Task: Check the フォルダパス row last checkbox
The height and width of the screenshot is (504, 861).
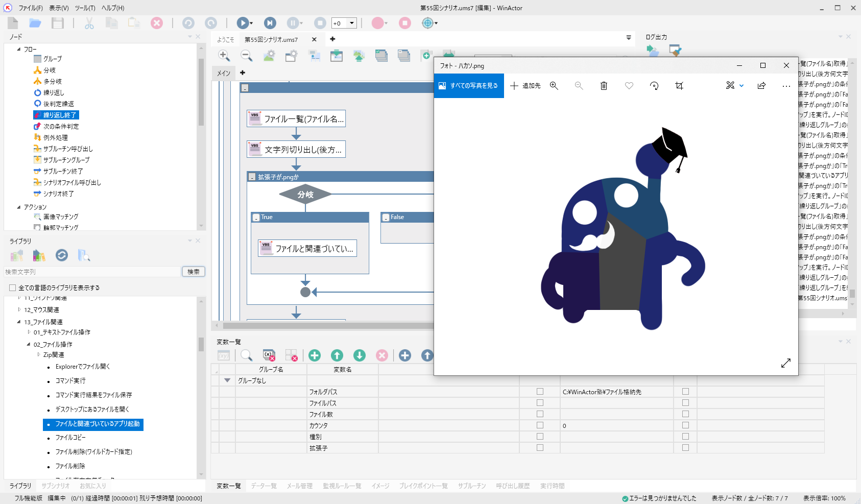Action: click(x=685, y=392)
